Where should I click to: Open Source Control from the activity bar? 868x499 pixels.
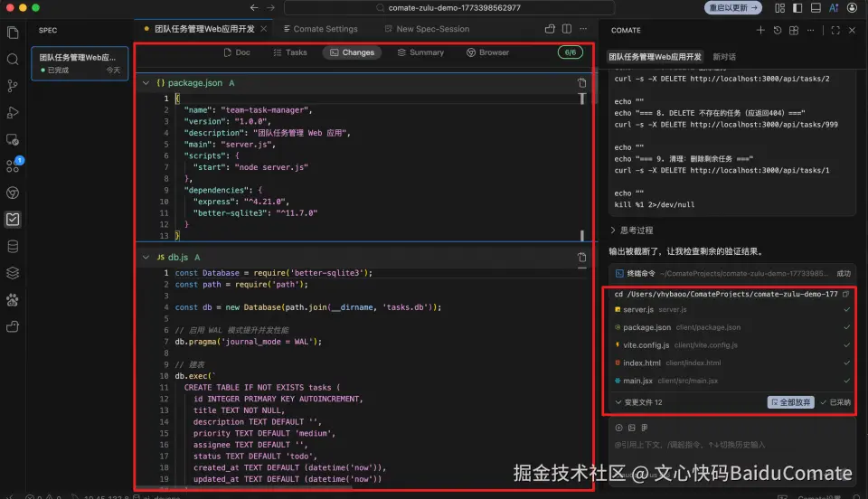pyautogui.click(x=13, y=86)
